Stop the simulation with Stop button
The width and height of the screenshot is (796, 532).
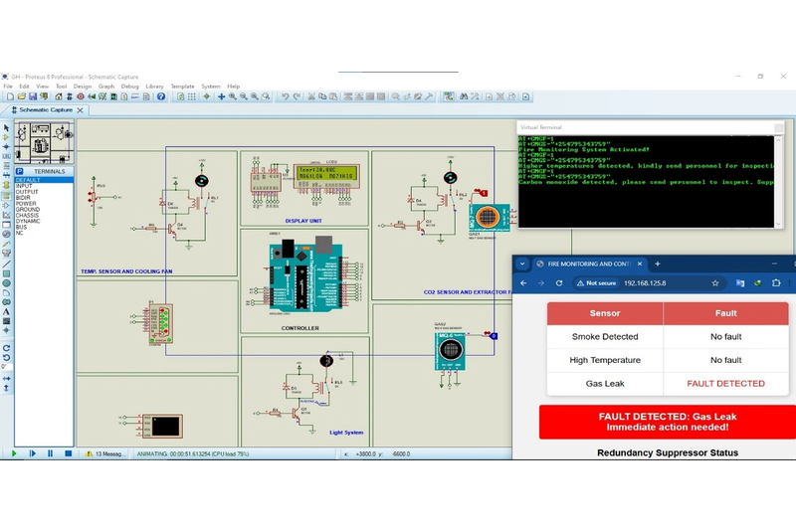(68, 453)
